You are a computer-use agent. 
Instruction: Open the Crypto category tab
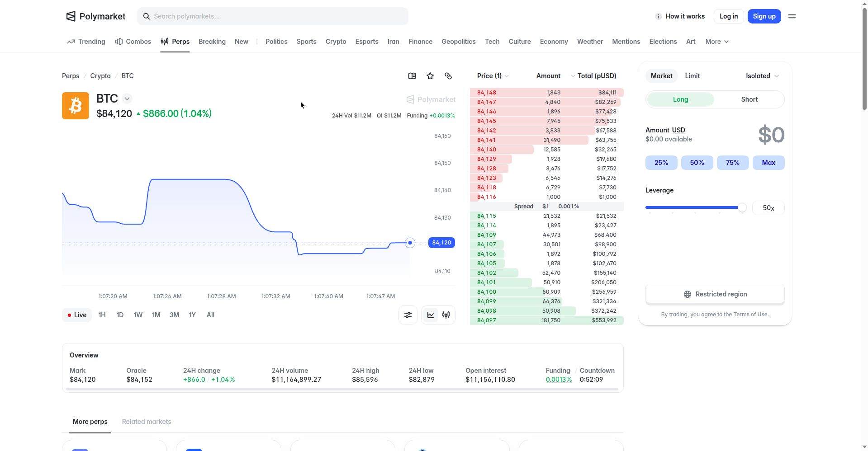[336, 42]
